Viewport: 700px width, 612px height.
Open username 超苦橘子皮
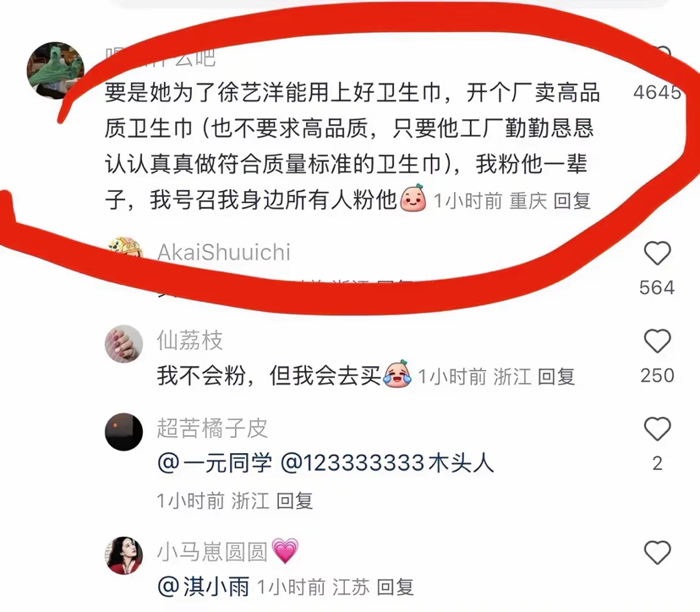click(x=212, y=429)
